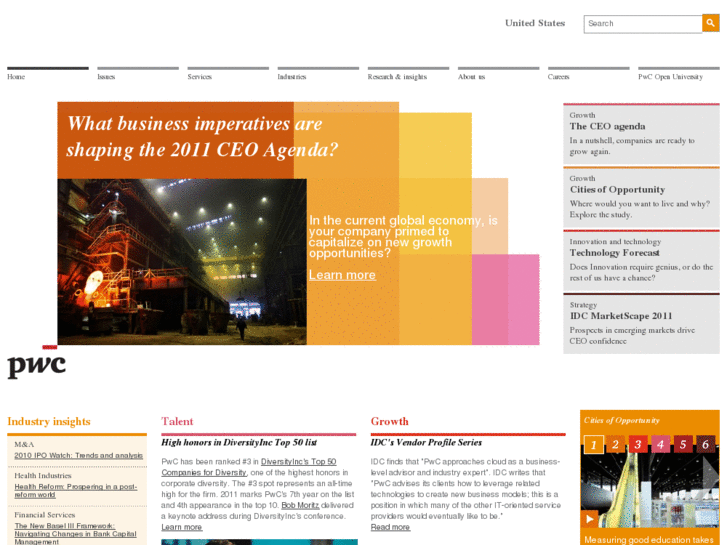Open The CEO agenda promo card
The height and width of the screenshot is (545, 727).
[641, 135]
